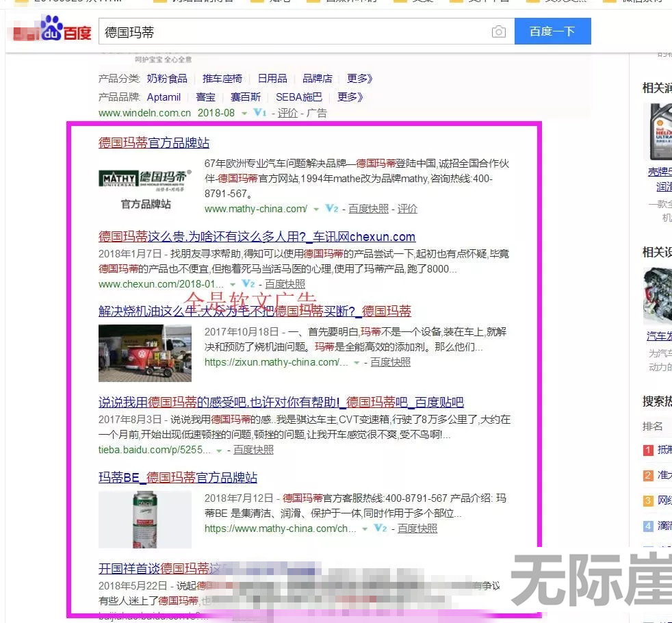
Task: Click the tieba.baidu.com/p/5255... URL text
Action: tap(155, 450)
